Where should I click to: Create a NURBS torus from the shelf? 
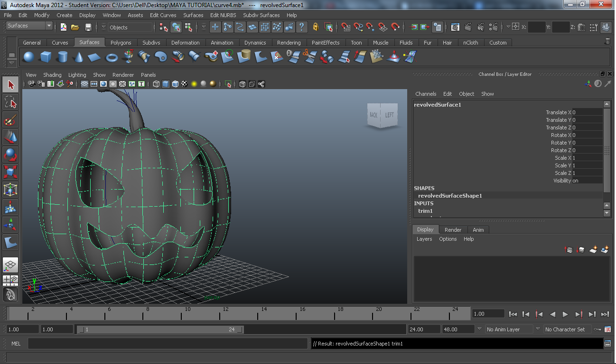point(112,57)
